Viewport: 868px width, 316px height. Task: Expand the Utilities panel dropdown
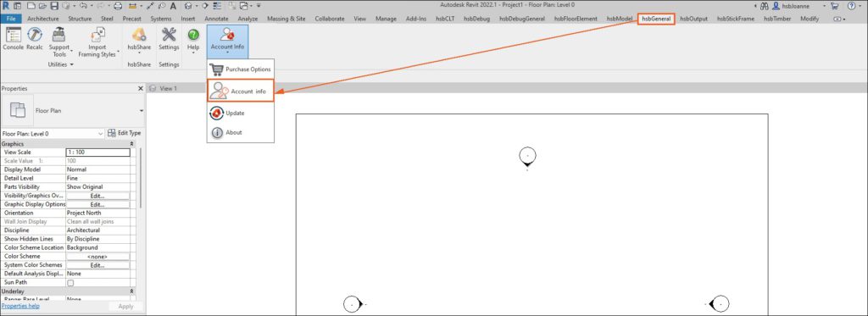point(60,64)
